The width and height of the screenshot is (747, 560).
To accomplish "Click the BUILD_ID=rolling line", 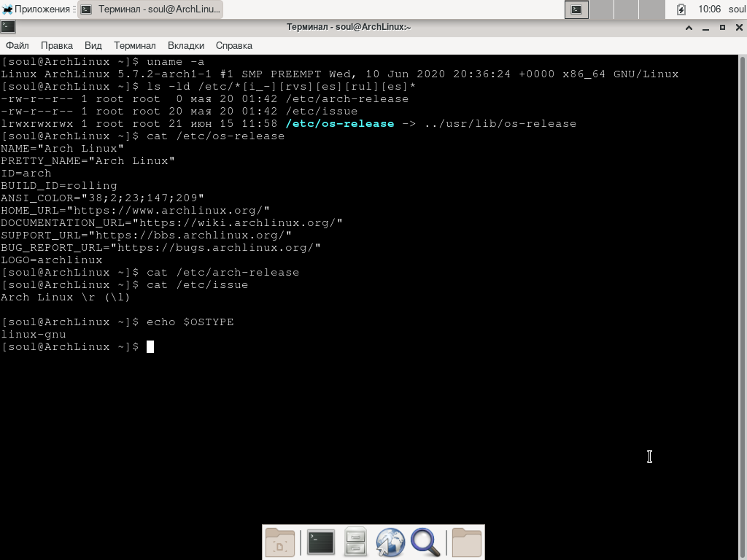I will coord(58,186).
